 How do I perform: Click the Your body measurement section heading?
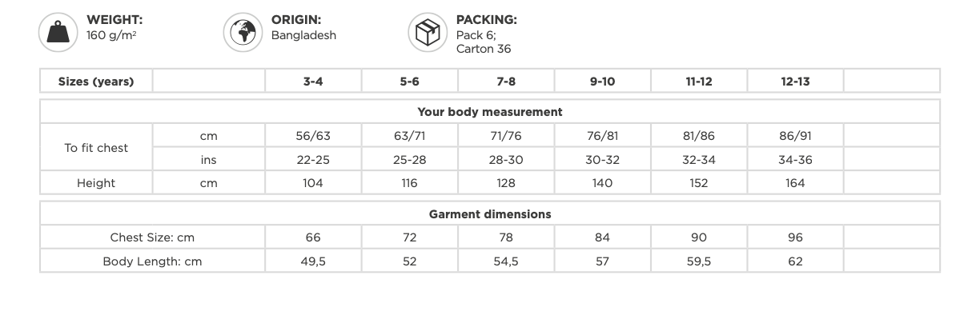pyautogui.click(x=490, y=112)
